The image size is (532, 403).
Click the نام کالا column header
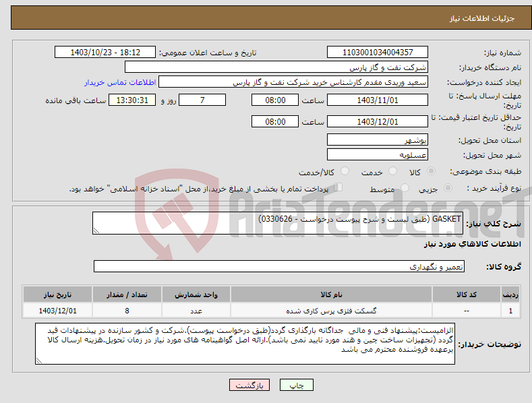pyautogui.click(x=331, y=294)
